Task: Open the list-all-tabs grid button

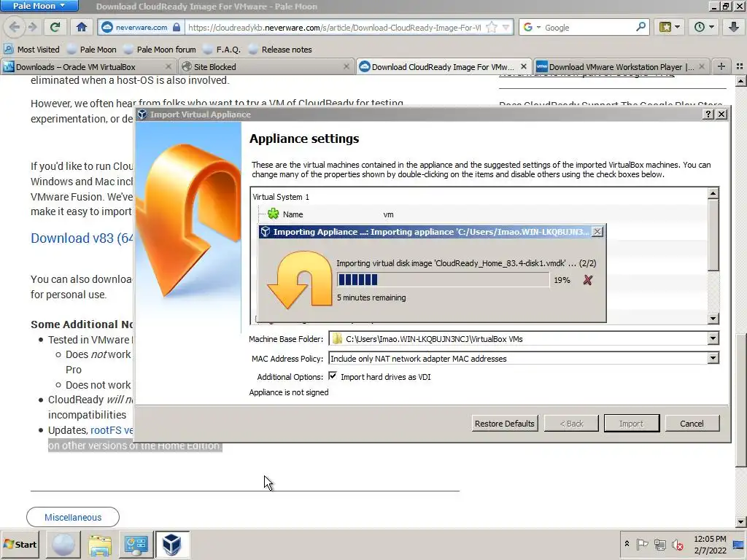Action: coord(740,66)
